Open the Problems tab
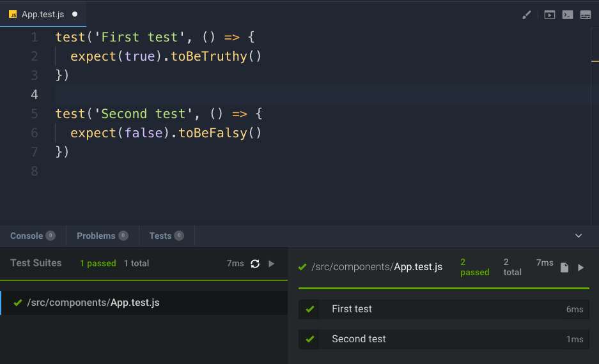This screenshot has height=364, width=599. click(96, 236)
